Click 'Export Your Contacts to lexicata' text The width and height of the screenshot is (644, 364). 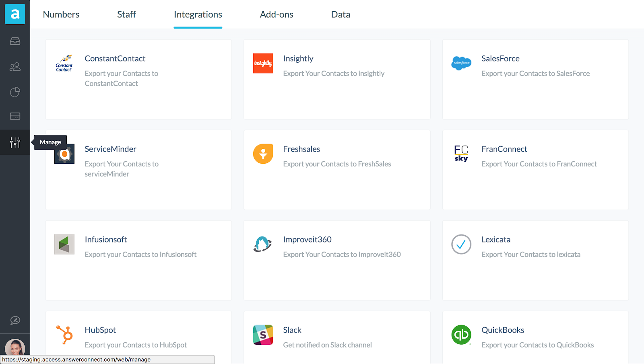[531, 255]
